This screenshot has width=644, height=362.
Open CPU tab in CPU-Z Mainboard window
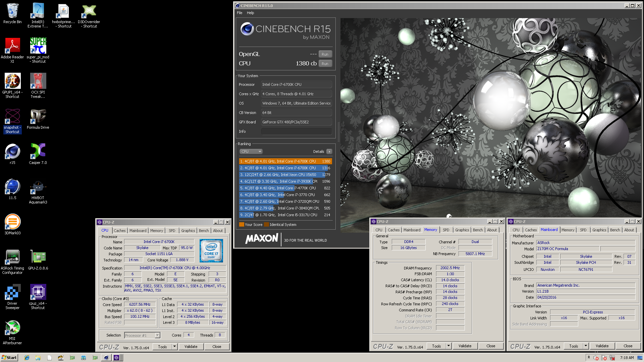point(516,230)
